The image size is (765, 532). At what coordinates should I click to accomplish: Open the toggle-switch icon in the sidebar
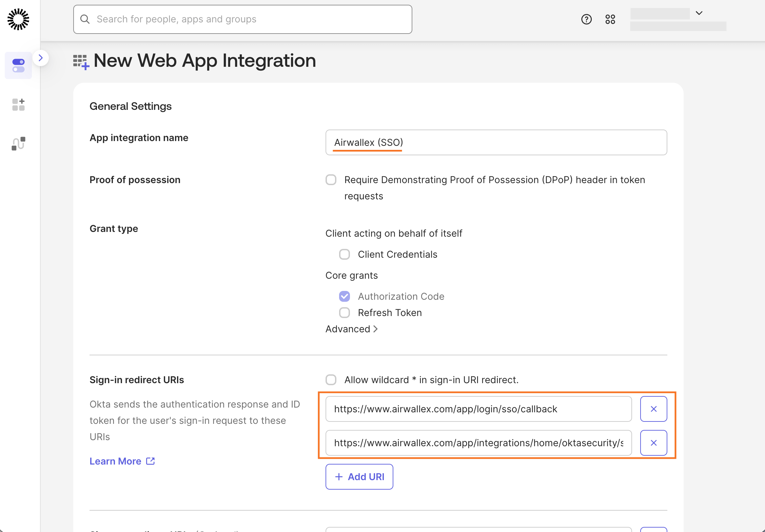[x=18, y=65]
